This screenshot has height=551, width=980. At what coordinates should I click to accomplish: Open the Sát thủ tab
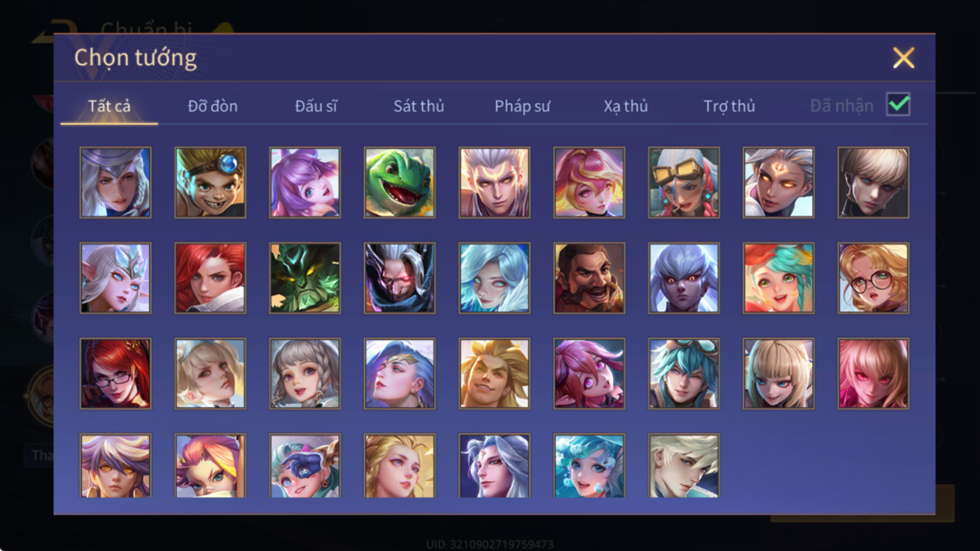pos(419,106)
